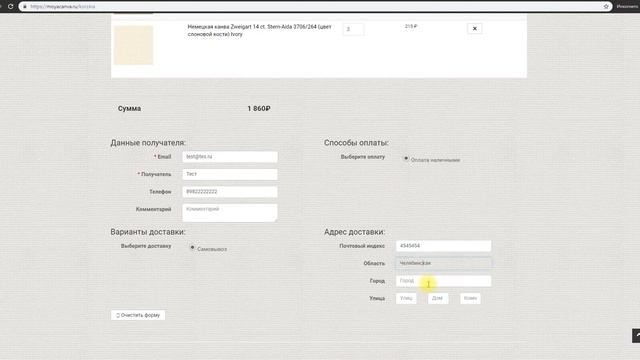Click the Способы оплаты heading
Screen dimensions: 640x360
click(x=356, y=143)
